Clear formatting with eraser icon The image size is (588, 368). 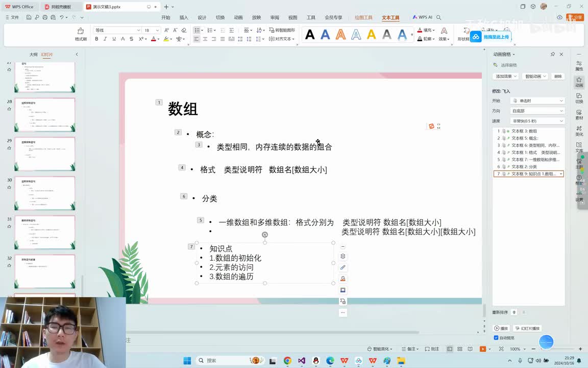(184, 30)
